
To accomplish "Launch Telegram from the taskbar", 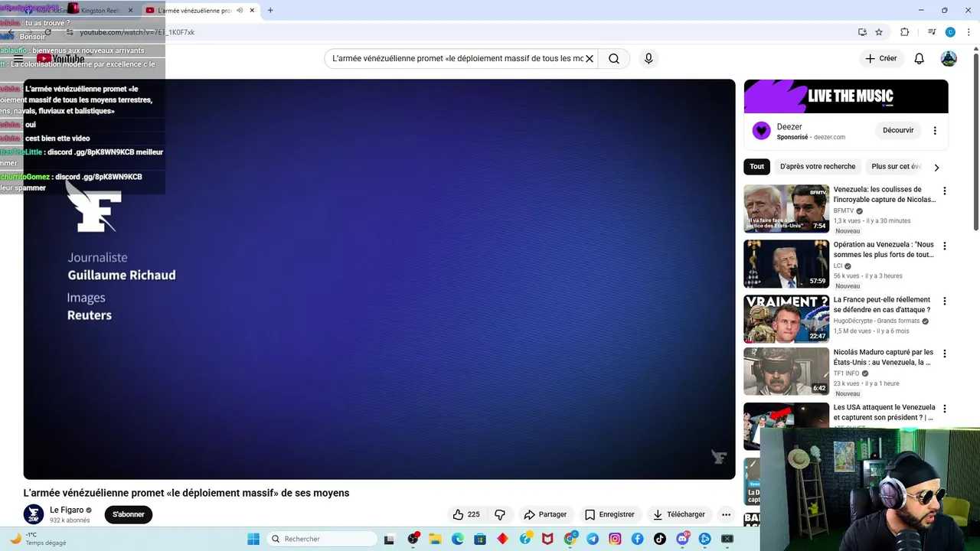I will pyautogui.click(x=593, y=539).
